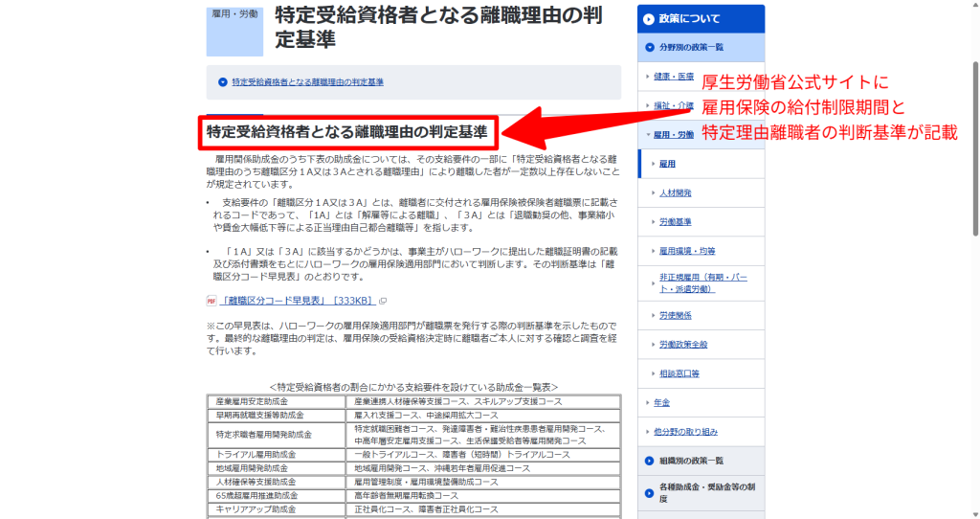Image resolution: width=980 pixels, height=519 pixels.
Task: Select 労使関係 in the sidebar
Action: point(675,315)
